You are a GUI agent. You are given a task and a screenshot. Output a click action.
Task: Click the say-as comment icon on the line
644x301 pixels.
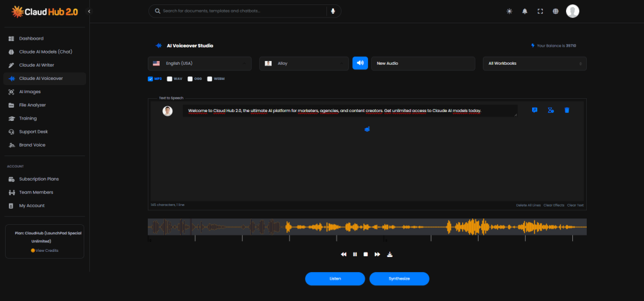coord(535,110)
